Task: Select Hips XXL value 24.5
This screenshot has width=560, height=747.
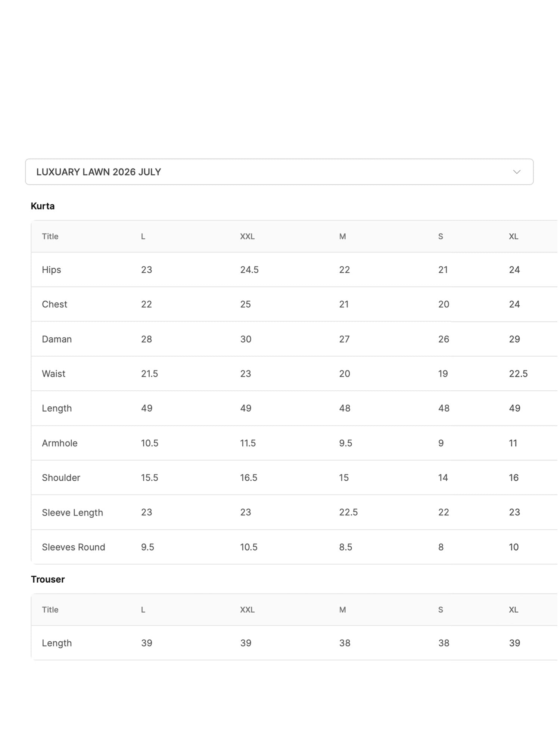Action: point(249,270)
